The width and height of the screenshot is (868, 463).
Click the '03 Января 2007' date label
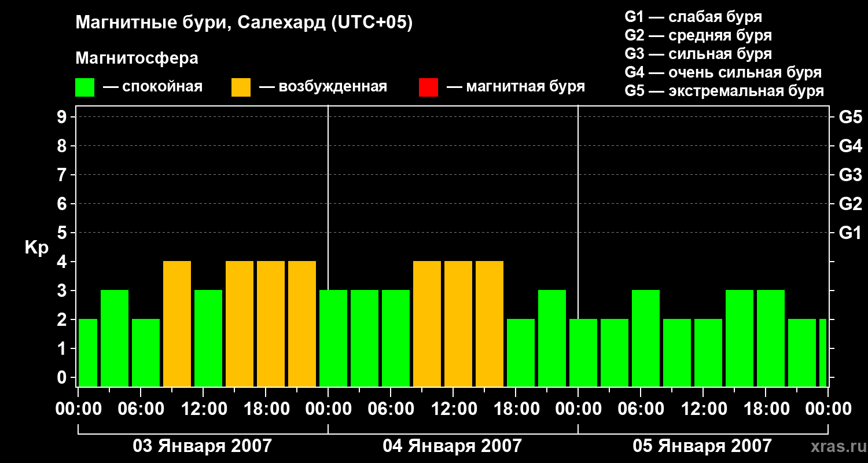(x=203, y=446)
